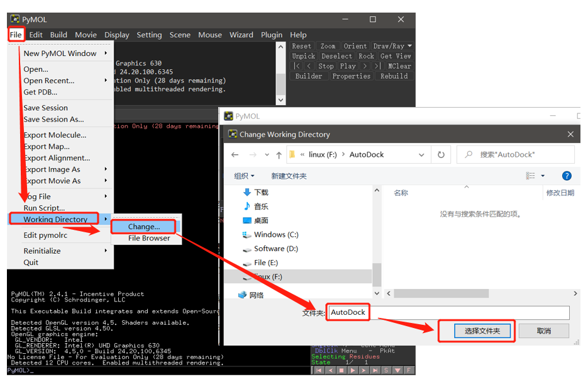This screenshot has width=588, height=384.
Task: Expand the Reinitialize submenu arrow
Action: pos(106,251)
